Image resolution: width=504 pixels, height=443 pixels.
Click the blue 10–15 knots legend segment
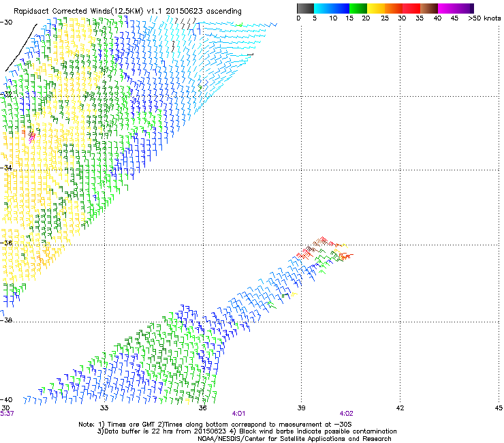[x=341, y=8]
